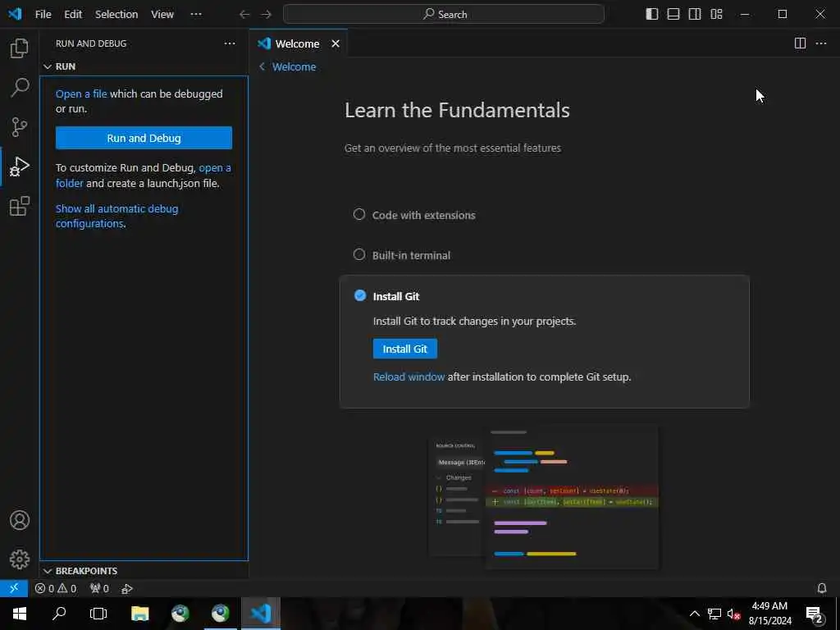This screenshot has width=840, height=630.
Task: Open the Manage gear icon
Action: click(x=20, y=559)
